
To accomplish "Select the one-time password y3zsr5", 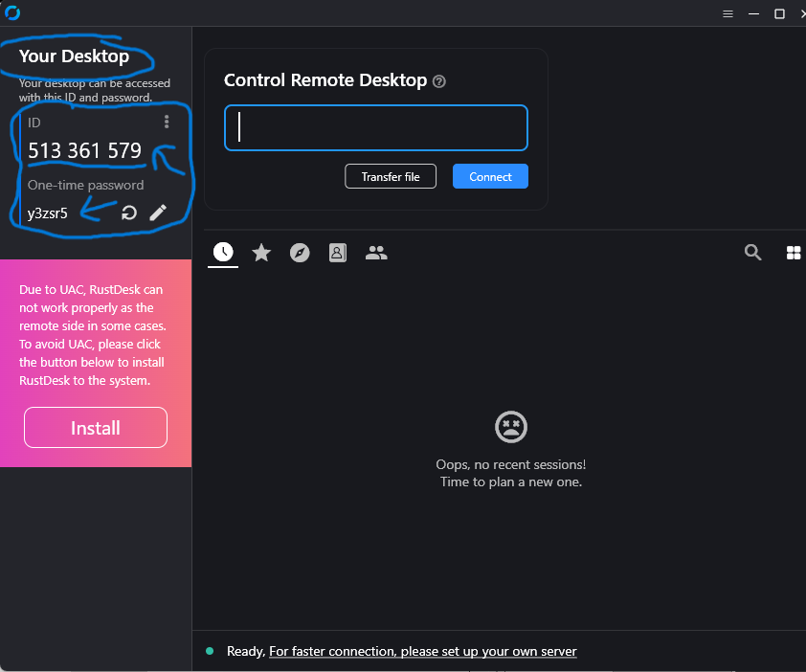I will tap(47, 213).
